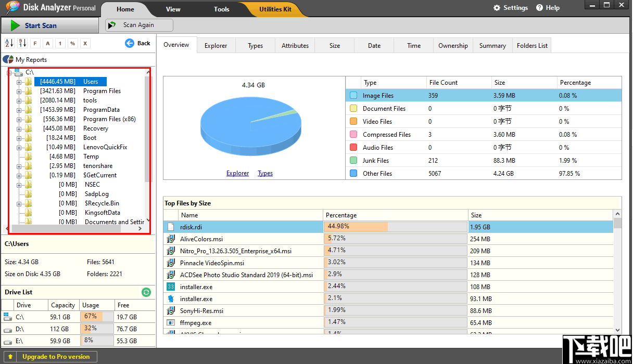Image resolution: width=633 pixels, height=364 pixels.
Task: Click the X clear sorting icon
Action: (x=85, y=43)
